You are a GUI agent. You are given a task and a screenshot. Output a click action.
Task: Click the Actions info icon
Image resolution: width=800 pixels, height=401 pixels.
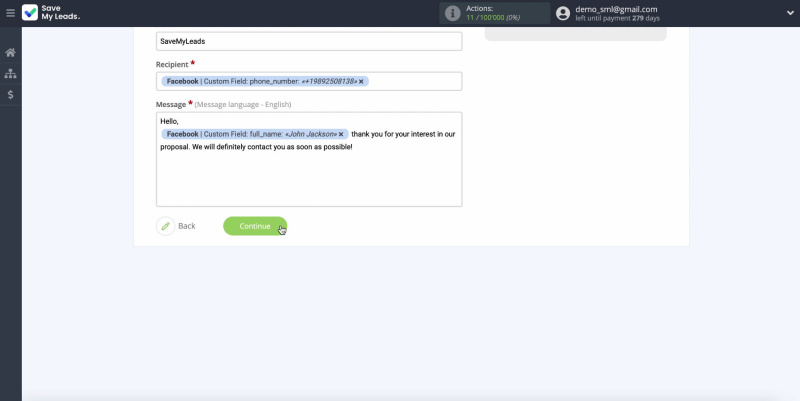453,13
